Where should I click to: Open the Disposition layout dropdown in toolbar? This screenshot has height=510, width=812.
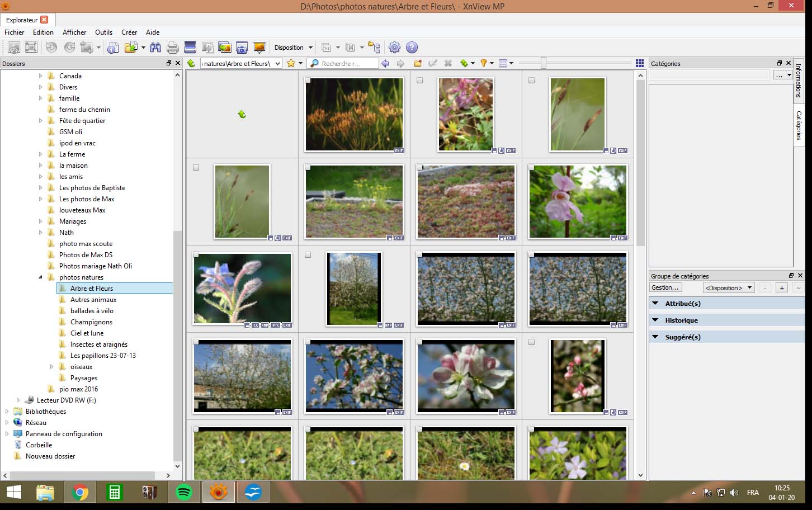pyautogui.click(x=294, y=48)
